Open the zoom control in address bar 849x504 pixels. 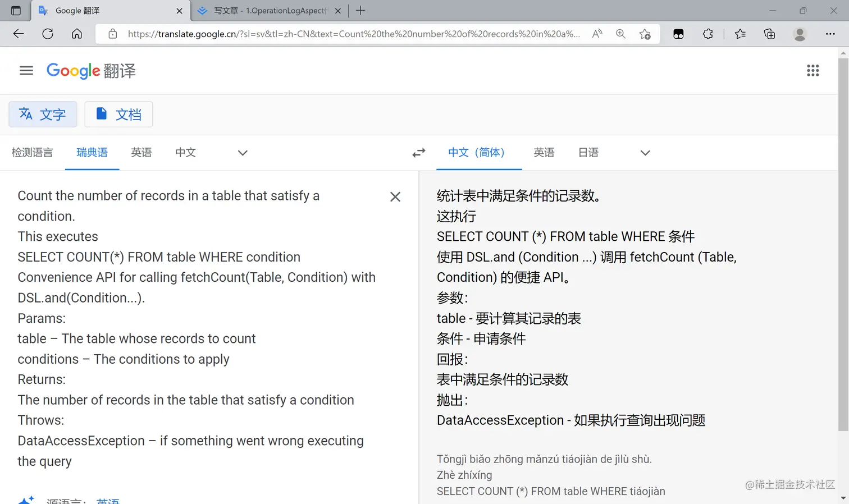tap(620, 34)
